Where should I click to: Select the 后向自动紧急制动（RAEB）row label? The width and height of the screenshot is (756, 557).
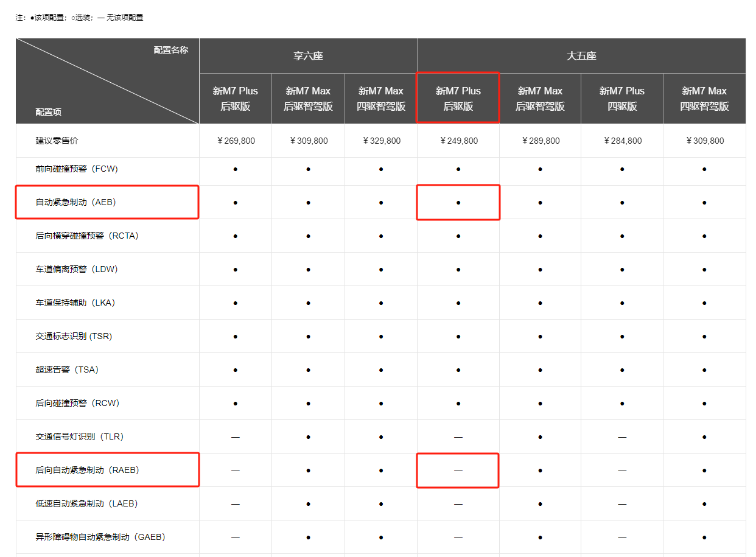pyautogui.click(x=88, y=470)
